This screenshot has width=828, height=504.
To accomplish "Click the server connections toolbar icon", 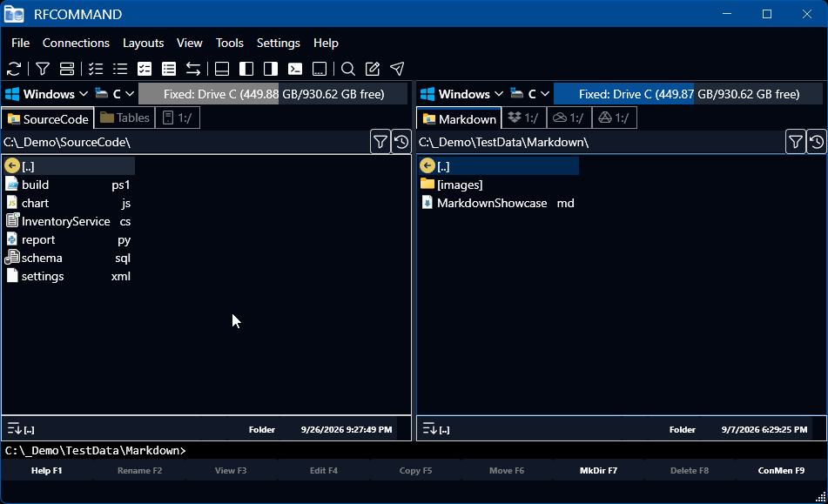I will [67, 69].
